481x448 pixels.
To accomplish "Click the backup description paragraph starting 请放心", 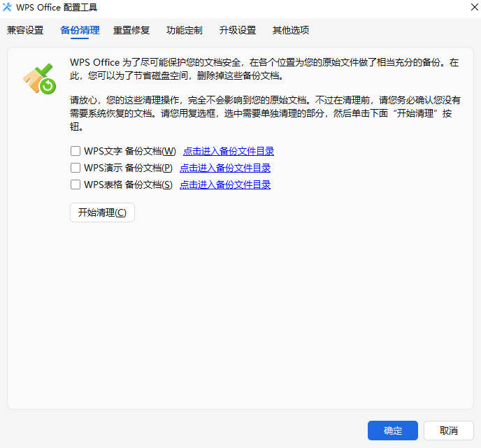I will click(266, 114).
